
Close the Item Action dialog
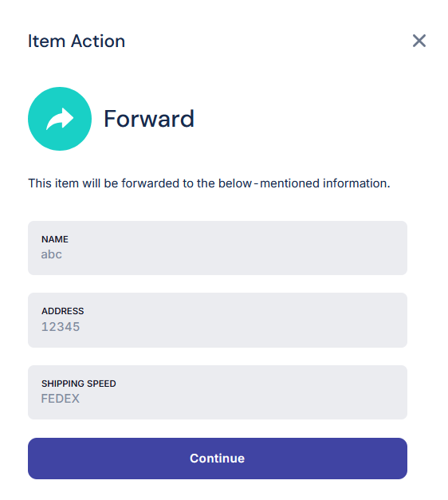pos(419,41)
